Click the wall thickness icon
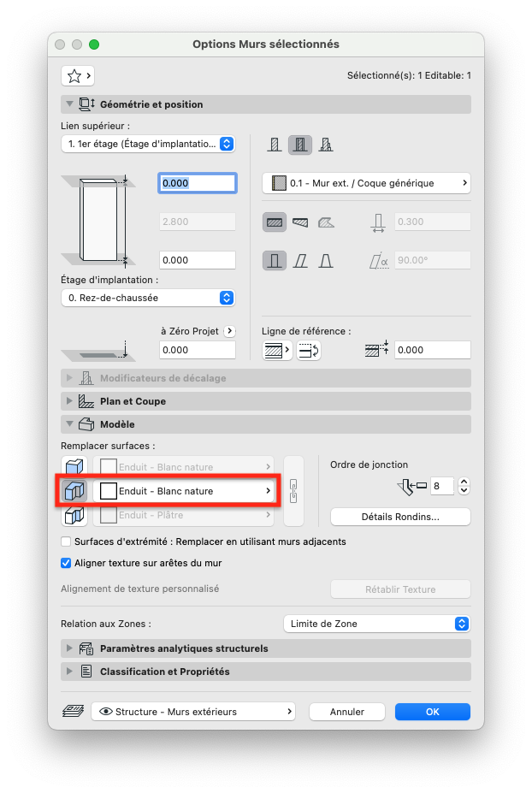 tap(378, 222)
